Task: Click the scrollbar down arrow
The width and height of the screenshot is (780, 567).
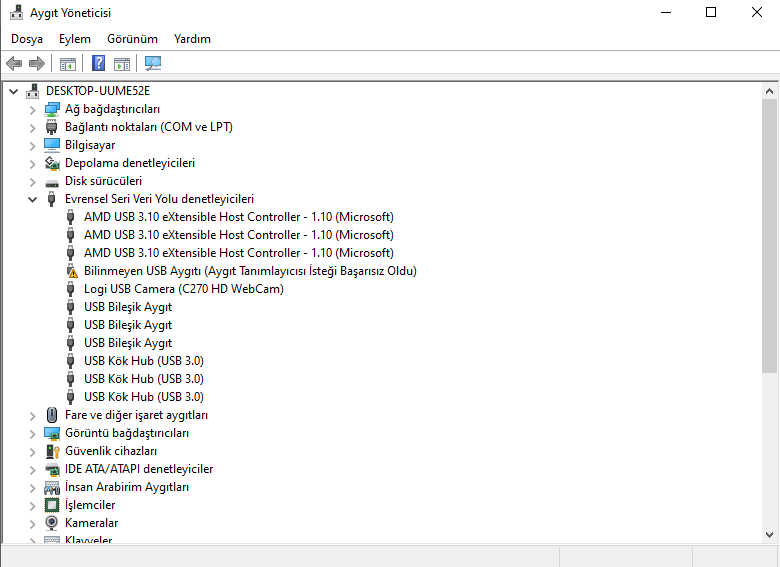Action: point(769,535)
